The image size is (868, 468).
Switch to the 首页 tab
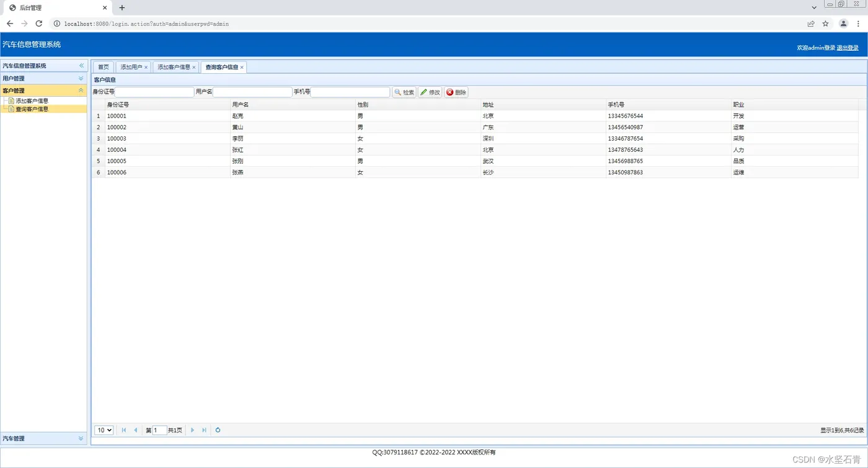coord(103,67)
